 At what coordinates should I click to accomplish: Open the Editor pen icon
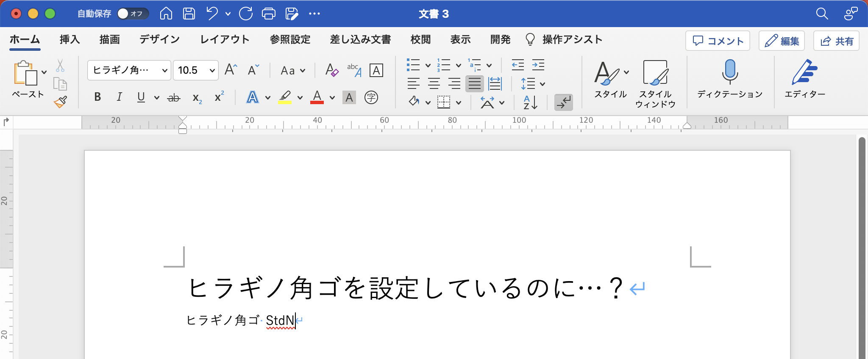[804, 72]
